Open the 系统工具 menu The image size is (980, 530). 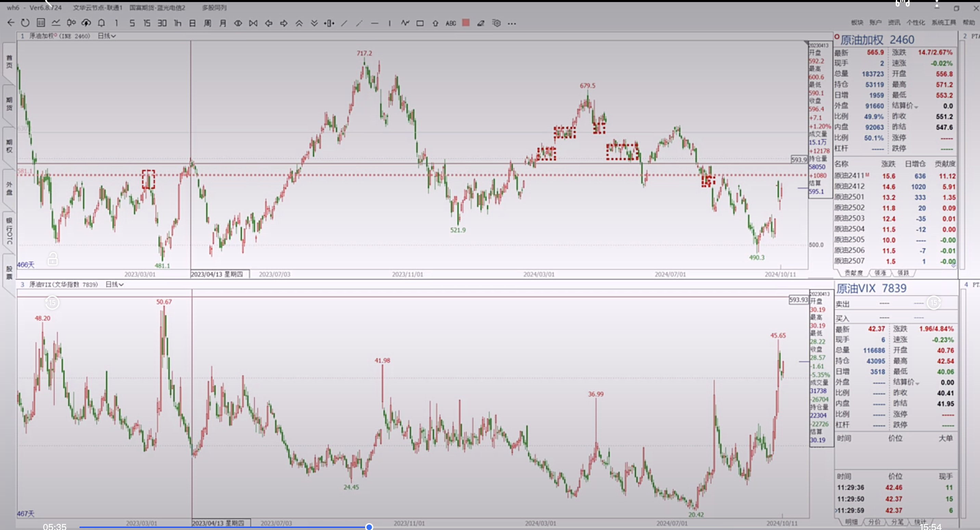point(943,23)
